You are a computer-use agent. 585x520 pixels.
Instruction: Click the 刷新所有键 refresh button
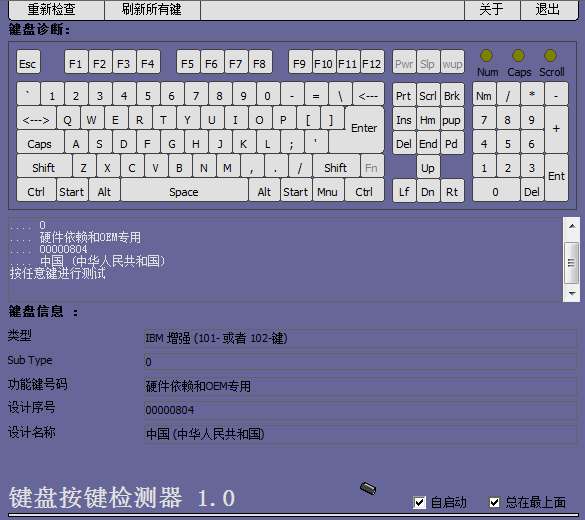click(152, 9)
